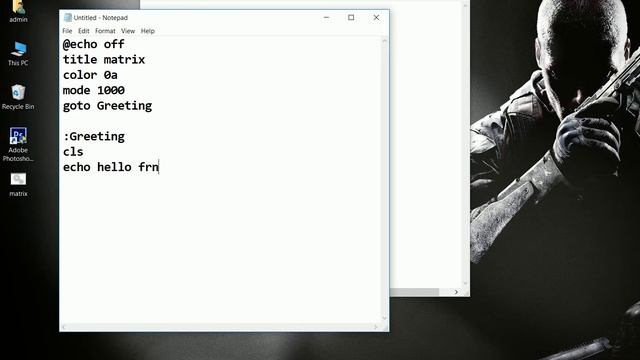Screen dimensions: 640x360
Task: Place cursor in line '@echo off'
Action: click(x=93, y=44)
